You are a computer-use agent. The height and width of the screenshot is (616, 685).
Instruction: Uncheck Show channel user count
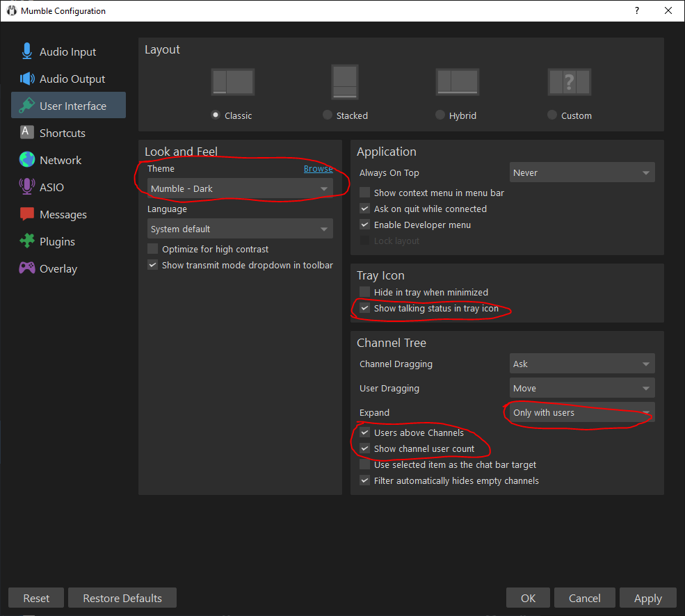coord(364,448)
